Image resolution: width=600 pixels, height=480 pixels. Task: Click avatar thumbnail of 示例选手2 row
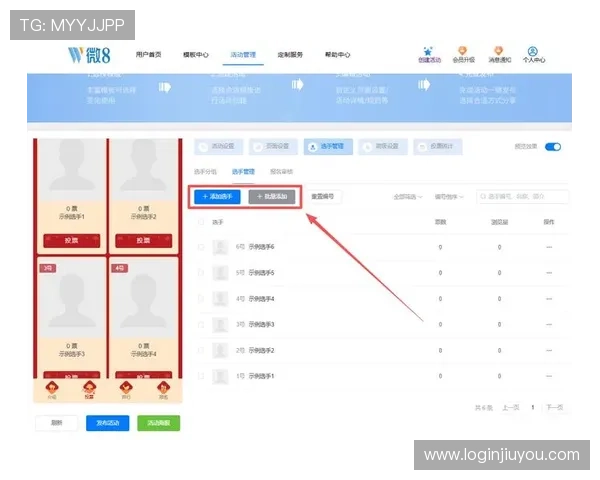[x=220, y=351]
